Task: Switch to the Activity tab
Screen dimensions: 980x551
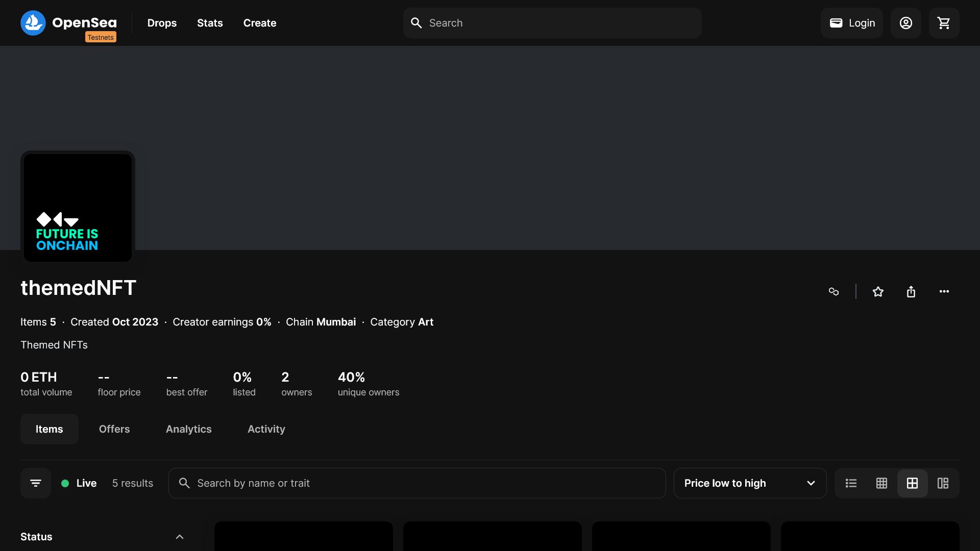Action: 266,429
